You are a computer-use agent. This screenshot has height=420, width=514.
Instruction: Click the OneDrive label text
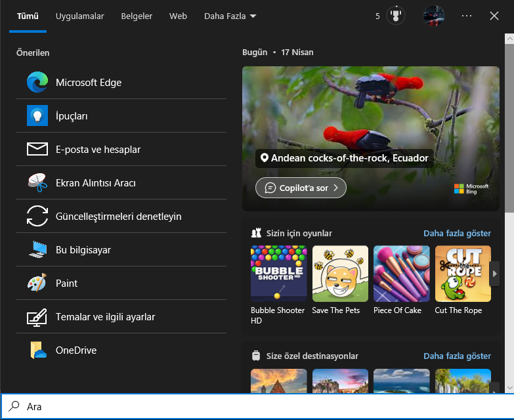click(76, 350)
